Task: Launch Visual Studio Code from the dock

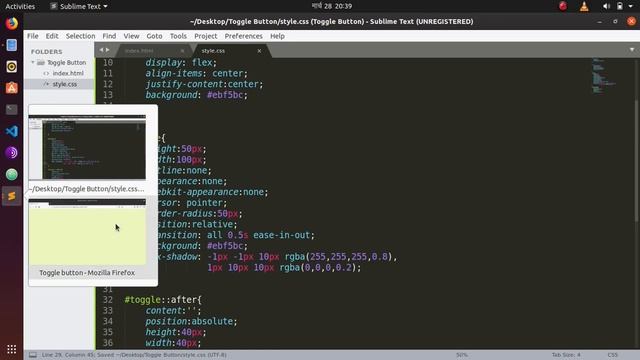Action: tap(11, 131)
